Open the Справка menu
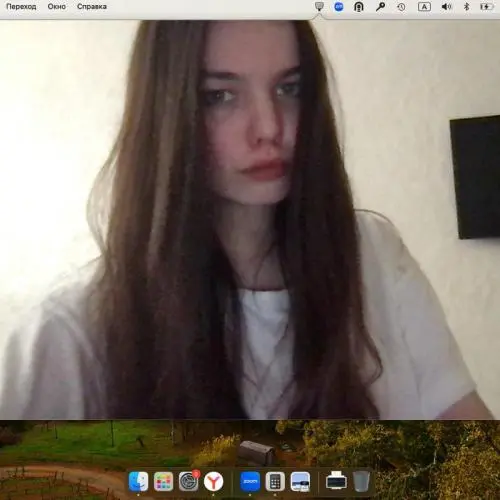Image resolution: width=500 pixels, height=500 pixels. 92,7
